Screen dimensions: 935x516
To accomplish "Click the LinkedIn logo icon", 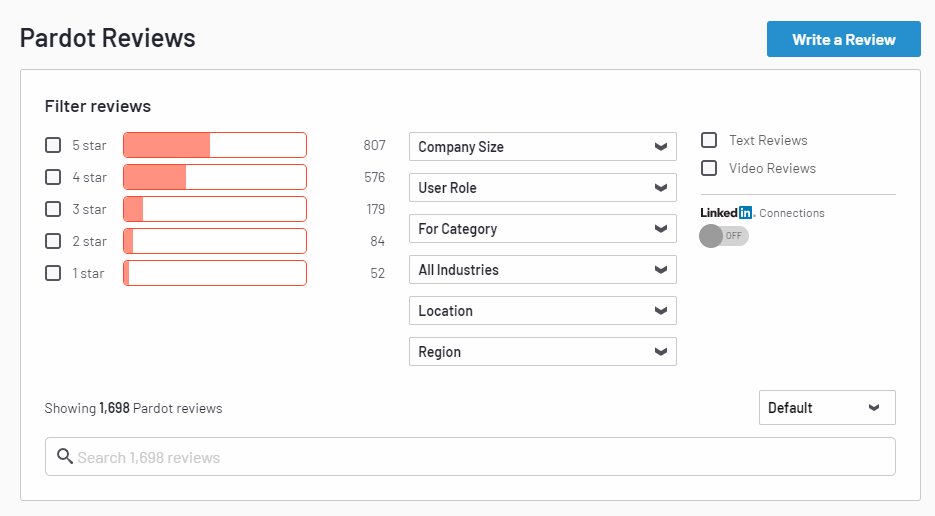I will coord(726,213).
